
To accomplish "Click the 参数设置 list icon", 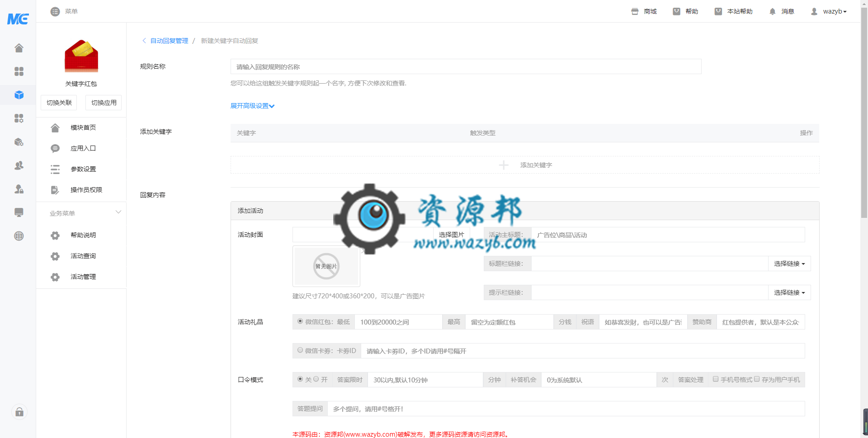I will click(x=55, y=169).
